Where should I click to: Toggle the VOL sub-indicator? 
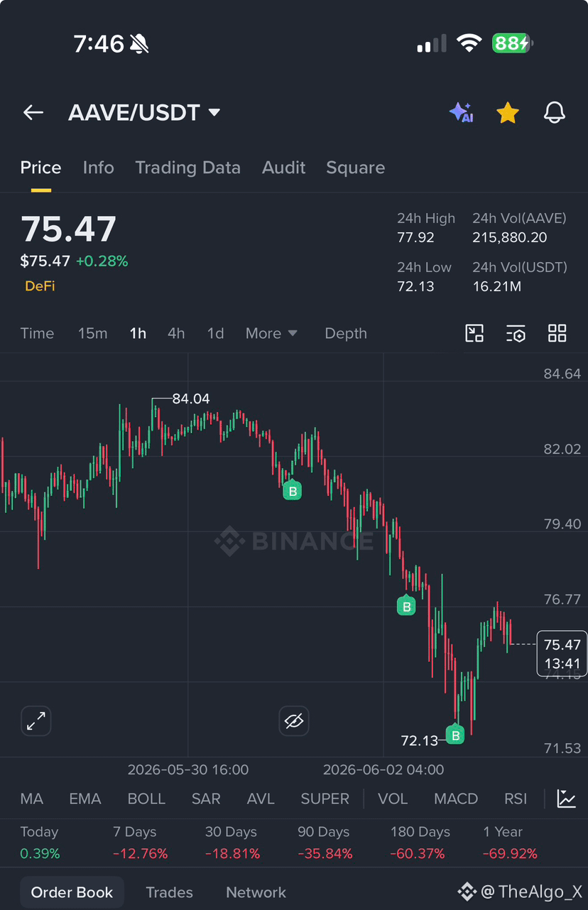point(393,798)
